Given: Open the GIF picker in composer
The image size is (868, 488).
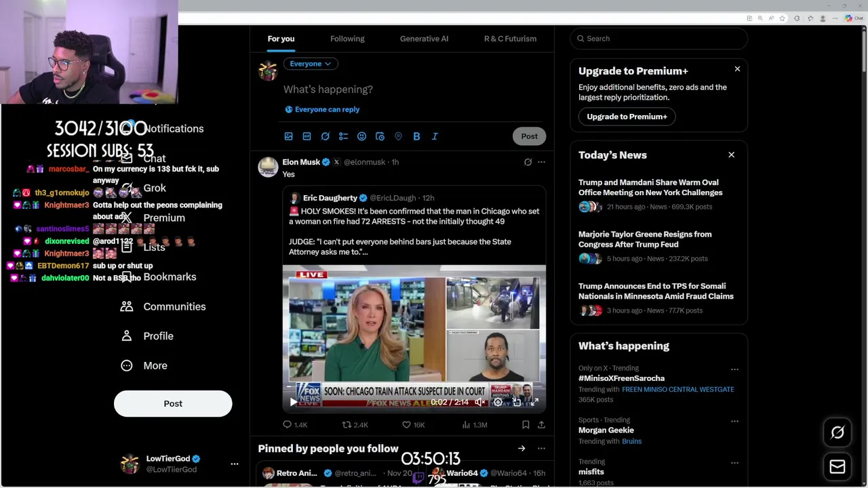Looking at the screenshot, I should [307, 136].
